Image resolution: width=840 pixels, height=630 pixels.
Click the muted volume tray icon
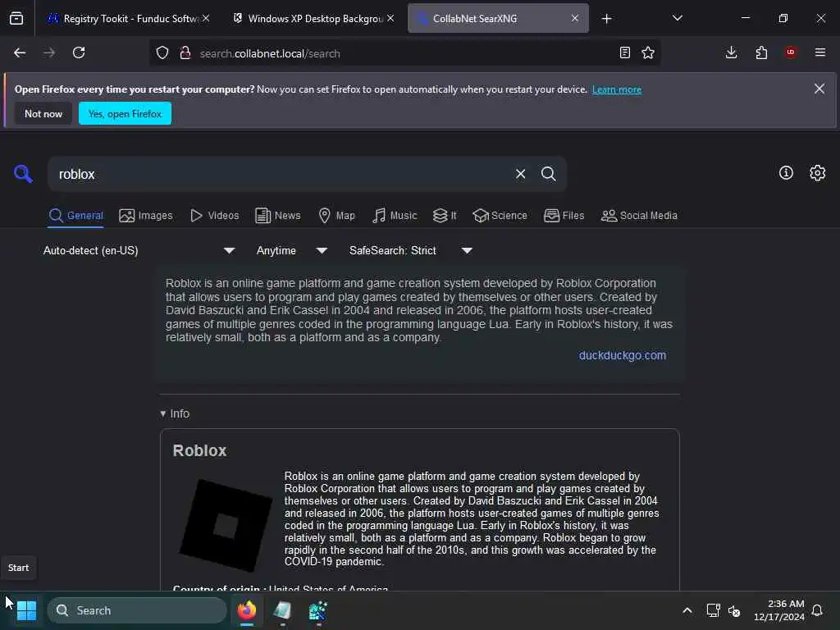pyautogui.click(x=734, y=610)
